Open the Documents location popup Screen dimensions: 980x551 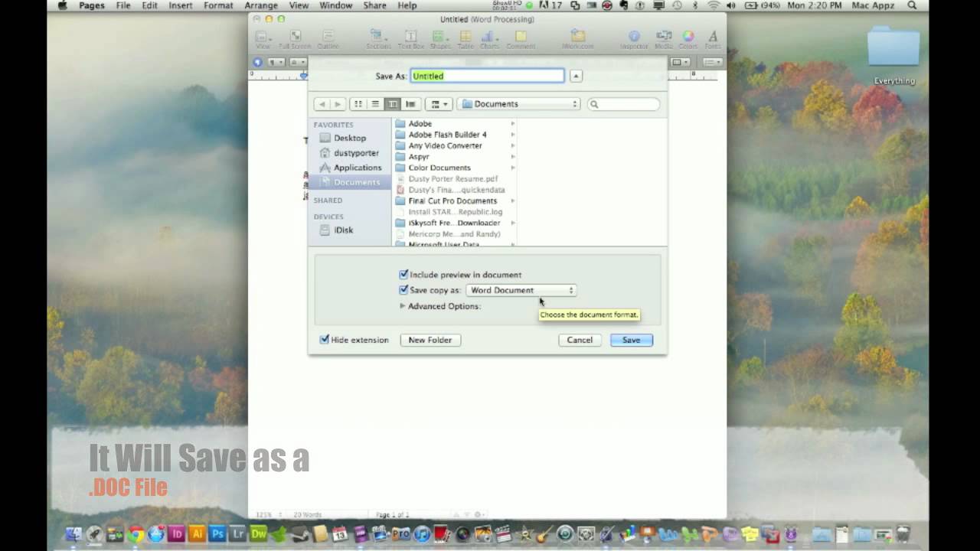[x=519, y=104]
